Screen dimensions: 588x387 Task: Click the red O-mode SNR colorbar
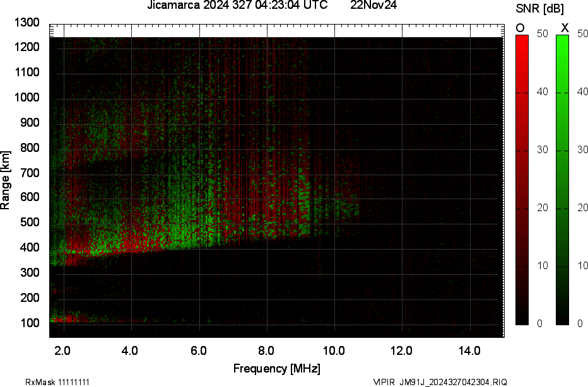[522, 180]
